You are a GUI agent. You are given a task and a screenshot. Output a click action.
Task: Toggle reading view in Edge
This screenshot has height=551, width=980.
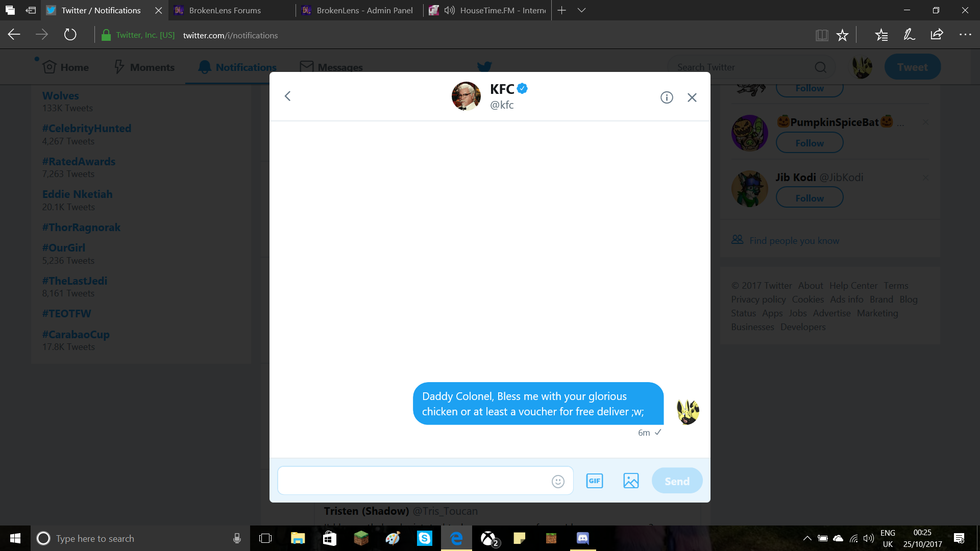tap(822, 35)
